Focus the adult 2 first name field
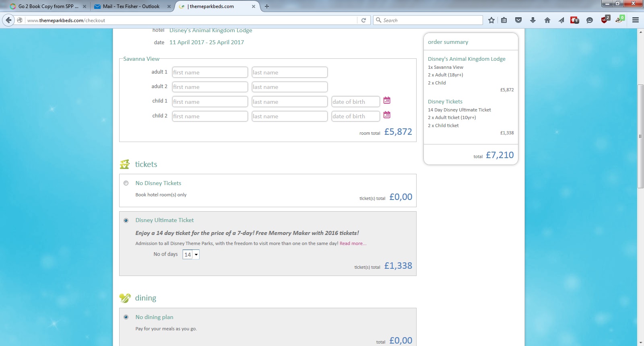The width and height of the screenshot is (644, 346). click(x=210, y=87)
